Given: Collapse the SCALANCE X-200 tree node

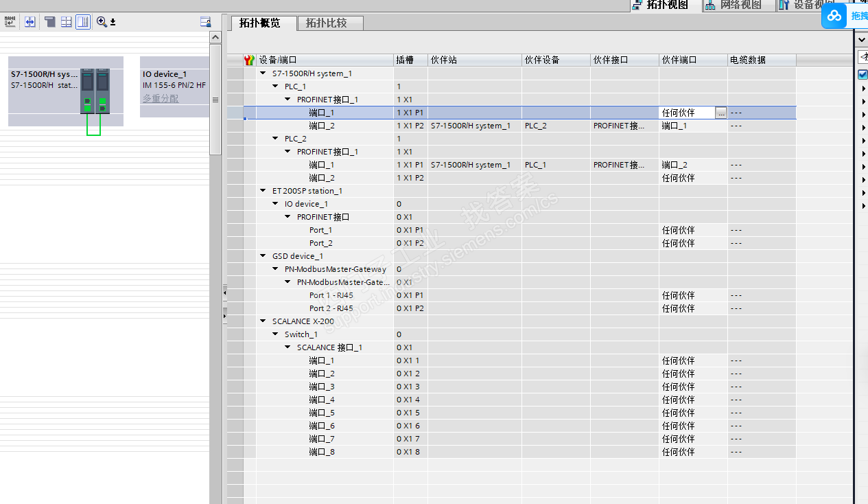Looking at the screenshot, I should (263, 321).
